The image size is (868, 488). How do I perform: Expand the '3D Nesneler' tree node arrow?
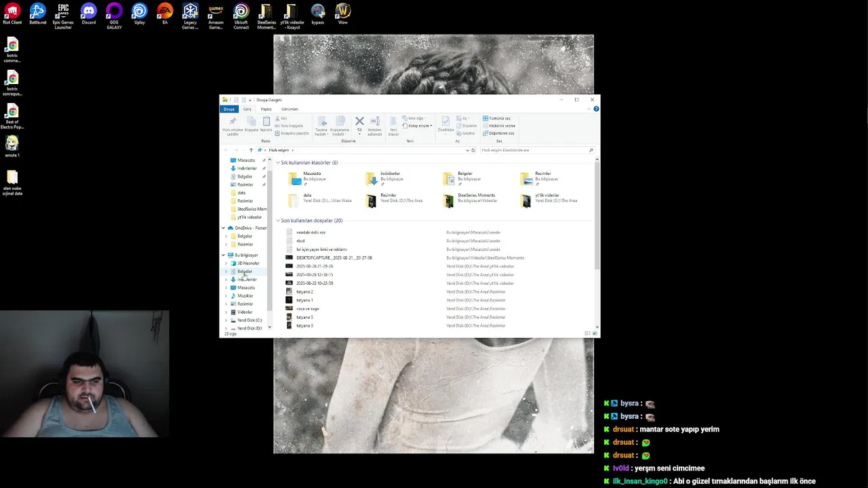coord(226,264)
